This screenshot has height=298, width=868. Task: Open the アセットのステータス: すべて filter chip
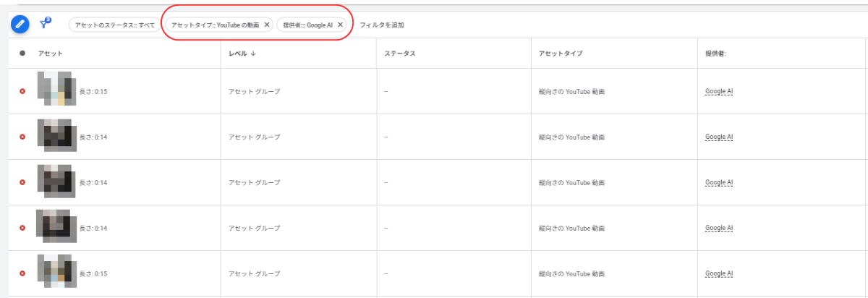(x=114, y=25)
